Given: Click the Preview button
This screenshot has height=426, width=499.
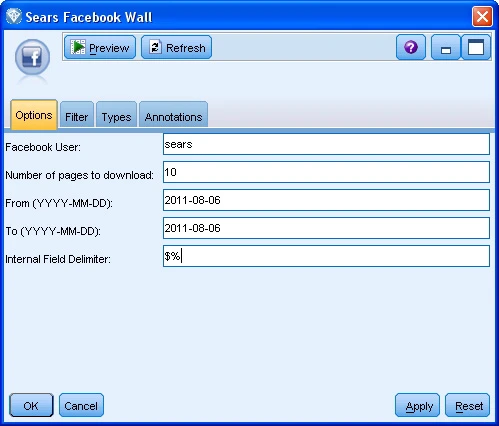Looking at the screenshot, I should click(x=100, y=48).
